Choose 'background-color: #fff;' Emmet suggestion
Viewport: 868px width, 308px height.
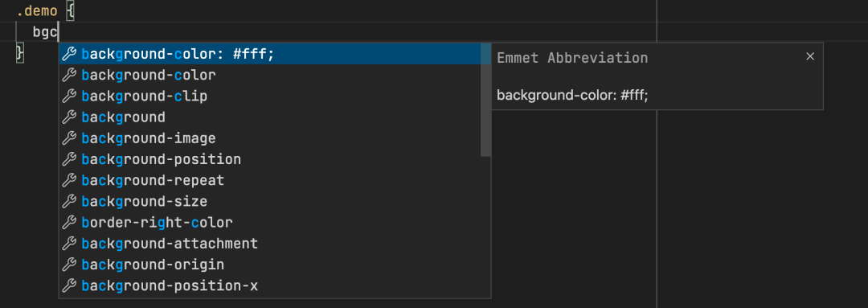[270, 54]
